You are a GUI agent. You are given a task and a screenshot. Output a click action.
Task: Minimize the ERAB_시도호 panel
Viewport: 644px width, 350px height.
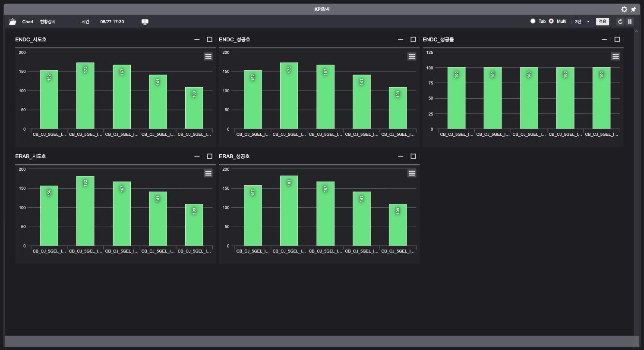tap(197, 156)
